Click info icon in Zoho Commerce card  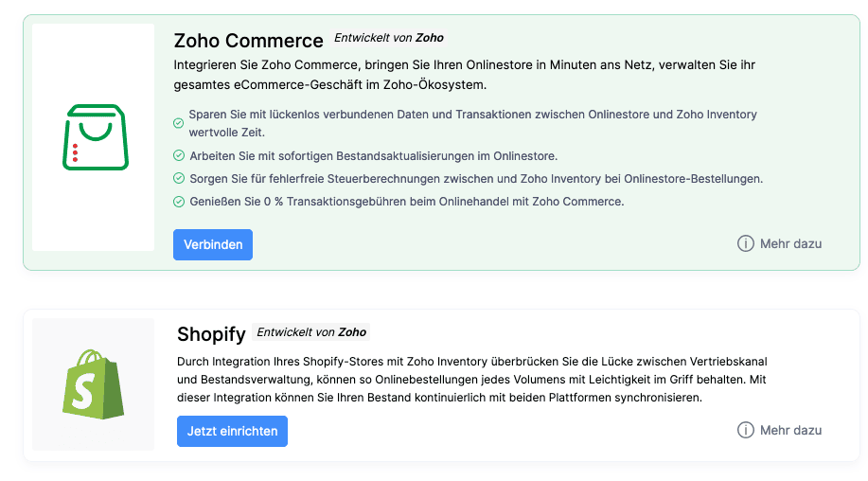746,243
